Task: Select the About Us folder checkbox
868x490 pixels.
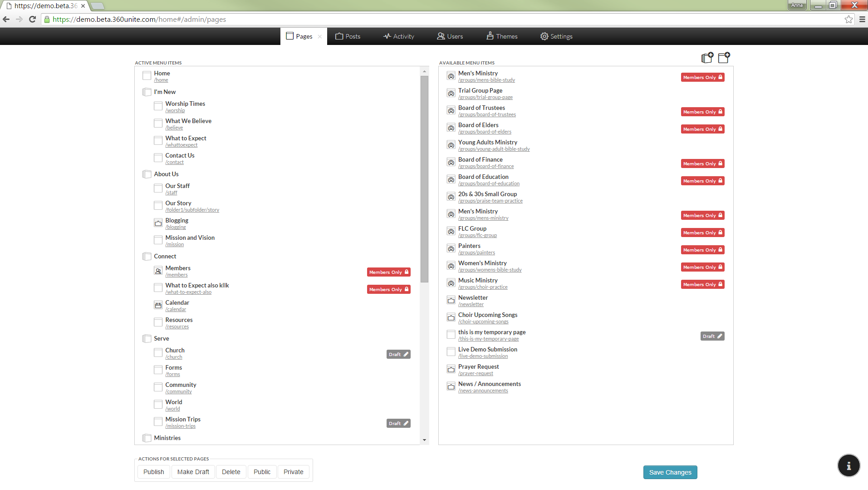Action: click(x=147, y=174)
